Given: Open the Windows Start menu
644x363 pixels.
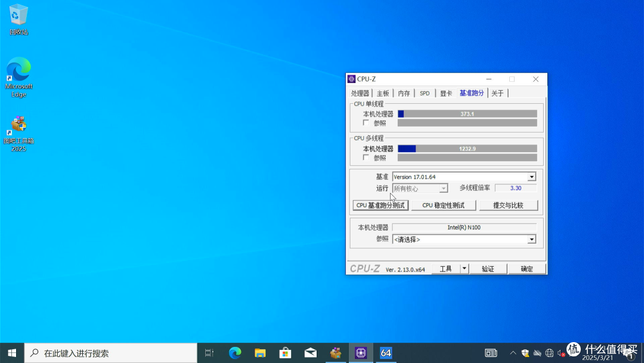Looking at the screenshot, I should pos(12,353).
